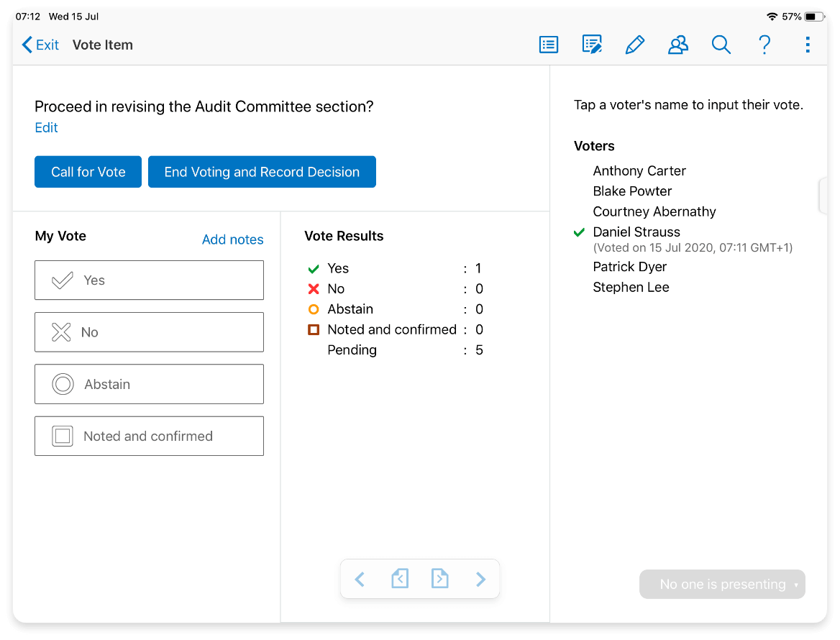
Task: Choose the Noted and confirmed option
Action: pos(149,436)
